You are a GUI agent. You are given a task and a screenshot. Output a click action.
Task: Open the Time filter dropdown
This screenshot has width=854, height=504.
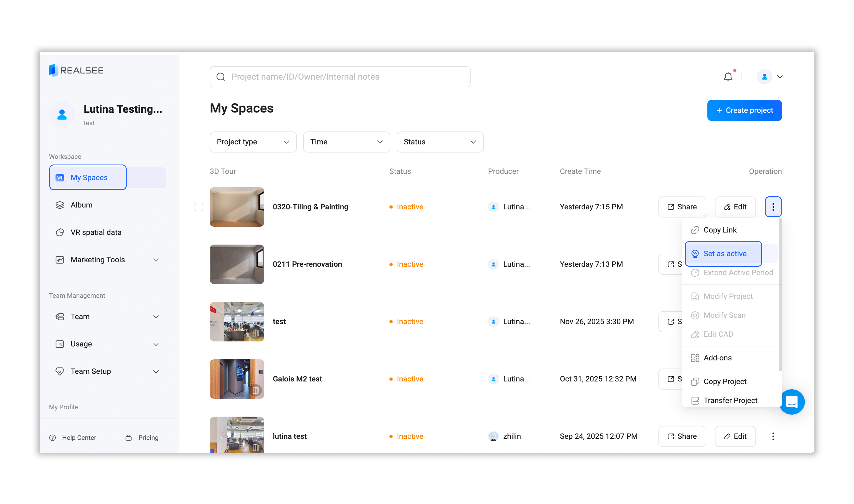[346, 142]
